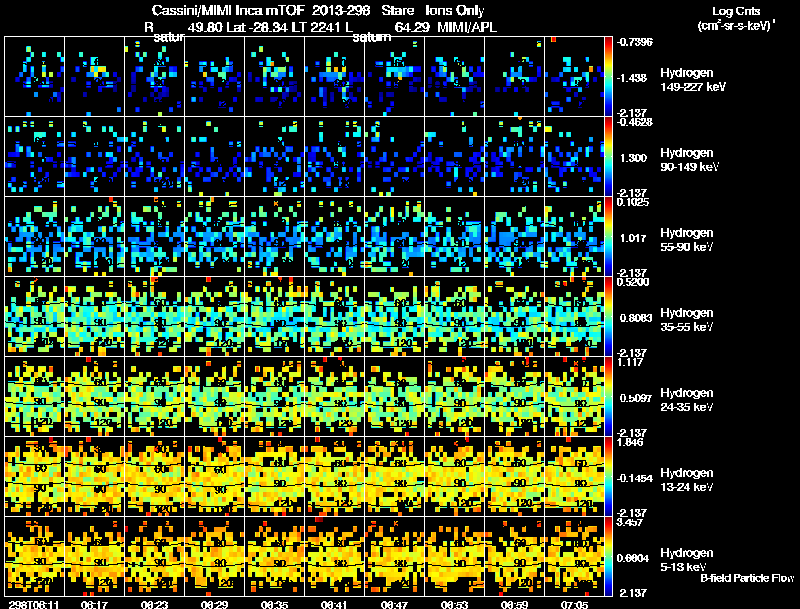Click the Cassini/MIMI Inca mTOF title text
Screen dimensions: 800x609
tap(228, 10)
